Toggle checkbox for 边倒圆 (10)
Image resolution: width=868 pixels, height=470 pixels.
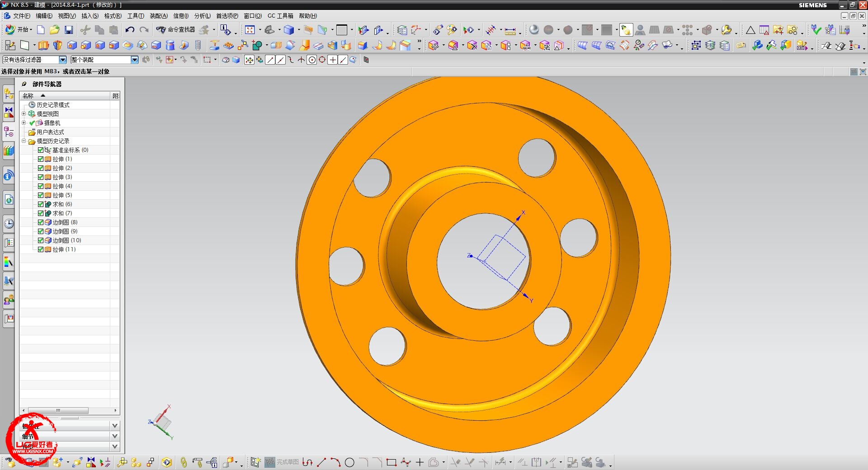point(41,240)
